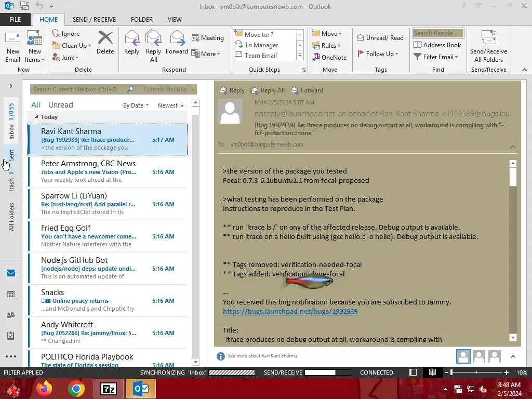Click Send/Receive All Folders
Viewport: 532px width, 399px height.
click(488, 47)
